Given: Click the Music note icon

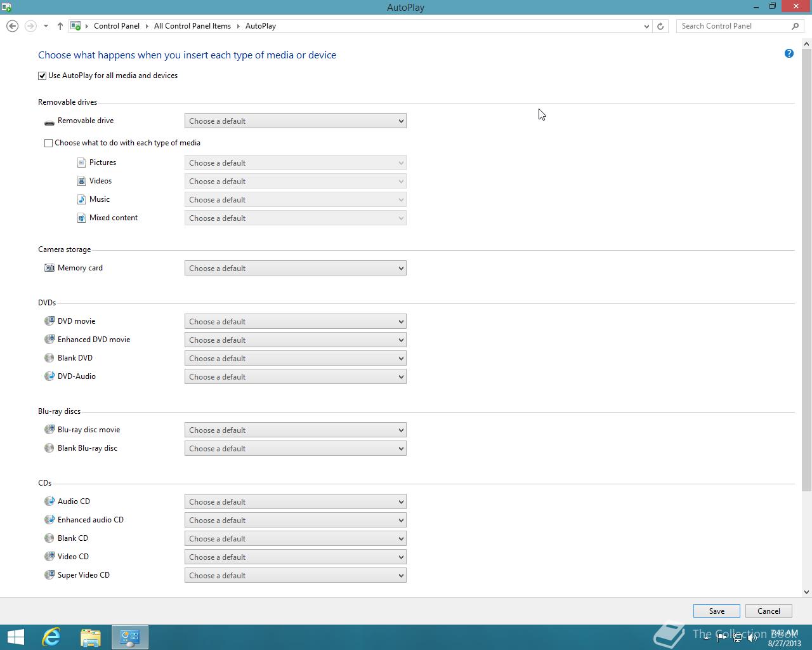Looking at the screenshot, I should 81,199.
